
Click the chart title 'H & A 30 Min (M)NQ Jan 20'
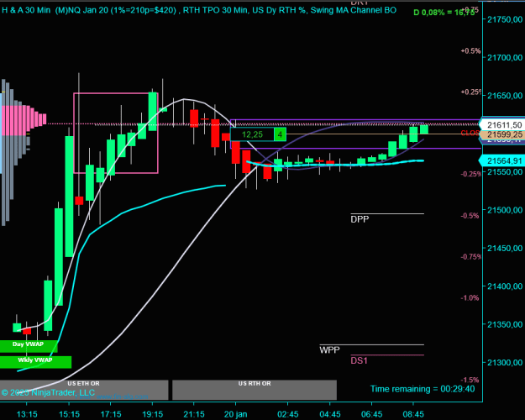[x=55, y=10]
